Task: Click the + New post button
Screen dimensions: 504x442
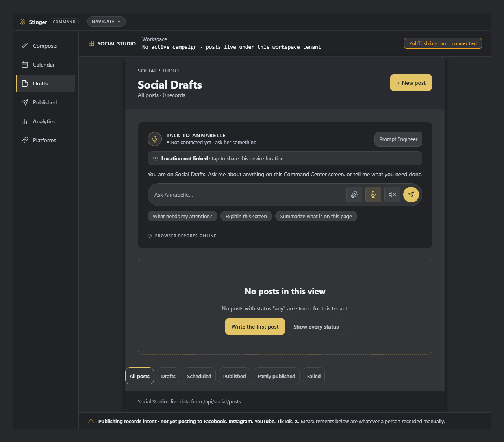Action: pos(411,83)
